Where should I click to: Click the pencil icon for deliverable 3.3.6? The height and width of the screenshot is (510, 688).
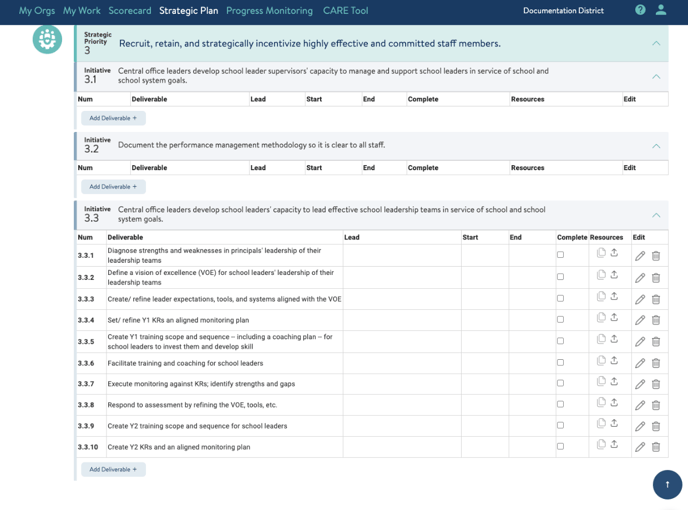640,363
